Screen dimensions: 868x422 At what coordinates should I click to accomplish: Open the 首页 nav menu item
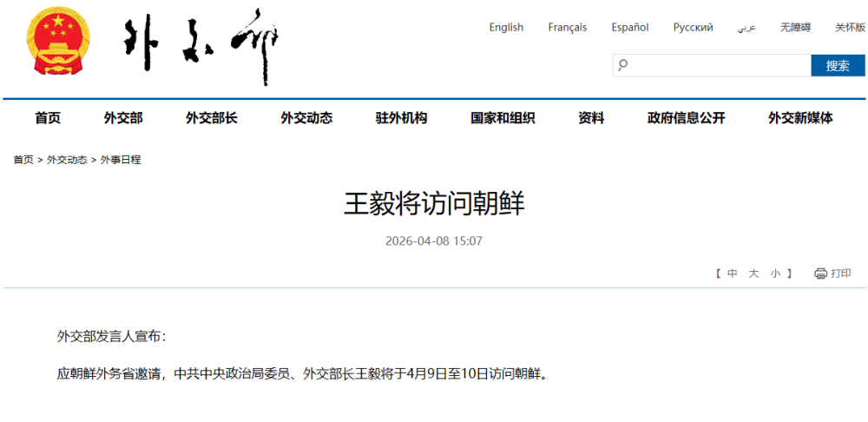tap(48, 118)
